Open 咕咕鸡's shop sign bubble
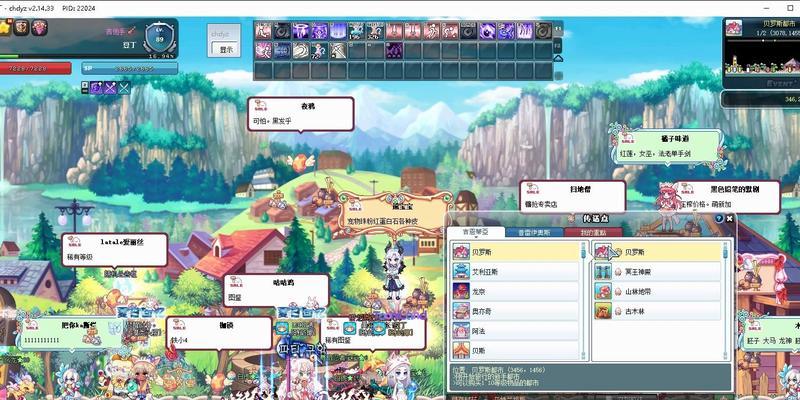This screenshot has width=800, height=400. (276, 290)
